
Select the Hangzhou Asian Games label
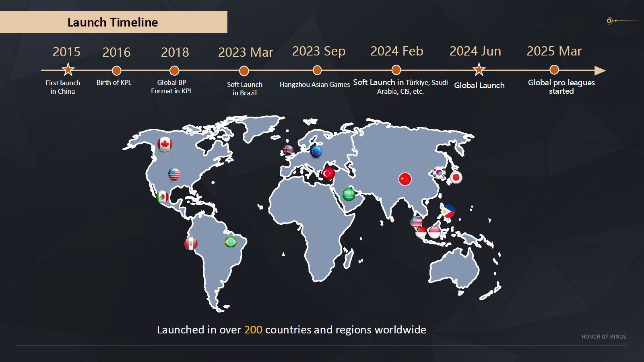coord(315,84)
